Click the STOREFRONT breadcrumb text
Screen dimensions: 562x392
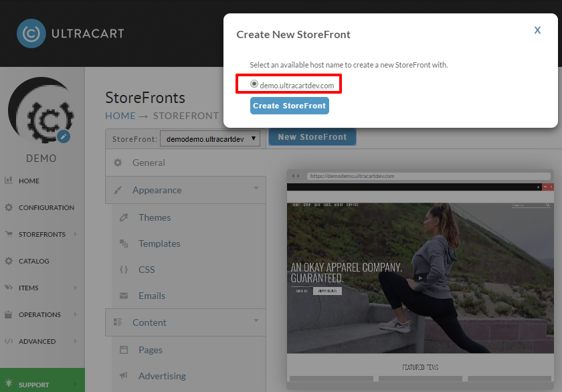[x=186, y=116]
